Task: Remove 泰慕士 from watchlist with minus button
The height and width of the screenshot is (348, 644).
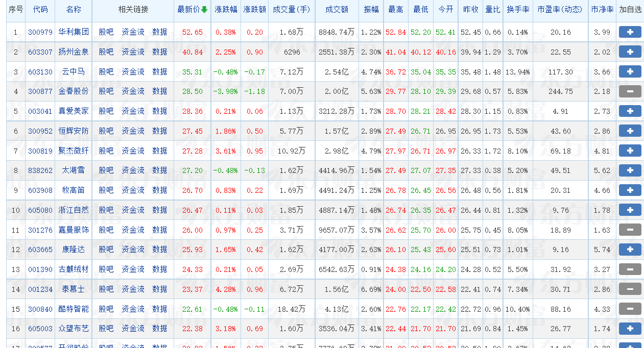Action: [630, 289]
